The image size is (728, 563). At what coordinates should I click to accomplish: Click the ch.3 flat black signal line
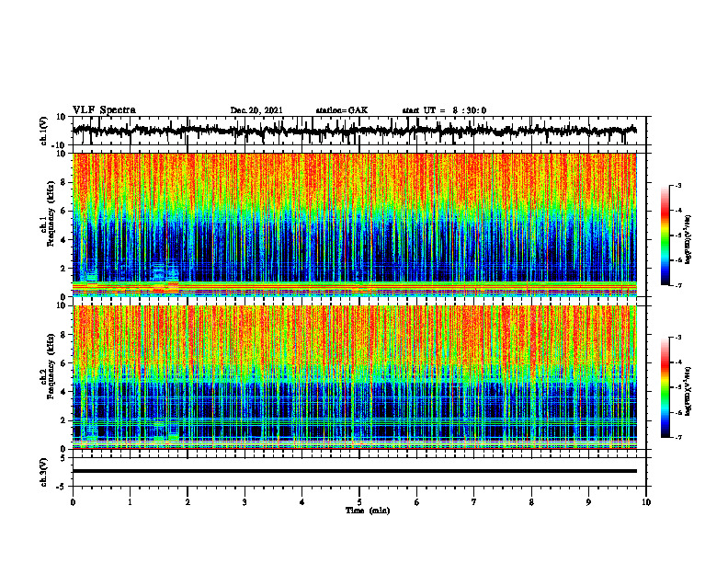click(x=355, y=471)
